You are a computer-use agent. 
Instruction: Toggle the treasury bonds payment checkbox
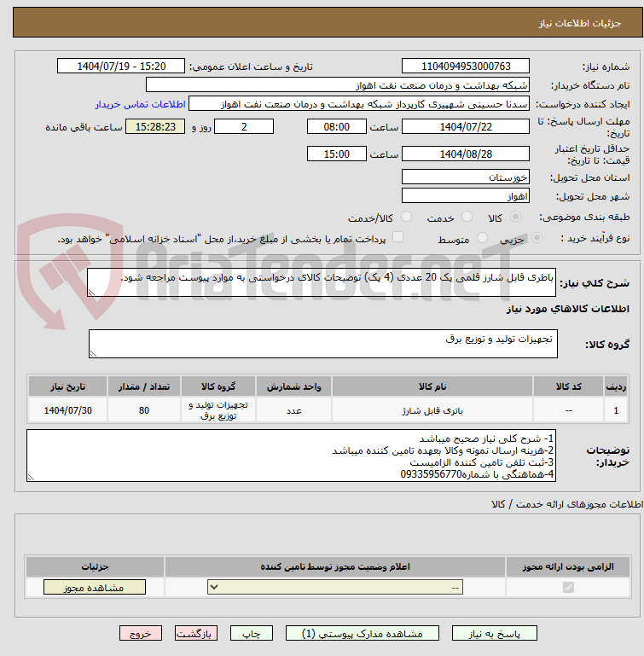point(397,237)
